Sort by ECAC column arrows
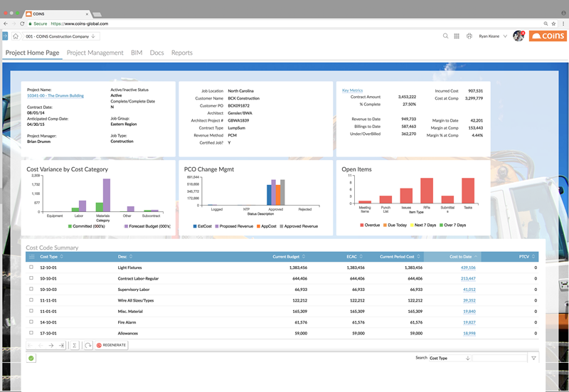The height and width of the screenshot is (392, 569). (361, 257)
